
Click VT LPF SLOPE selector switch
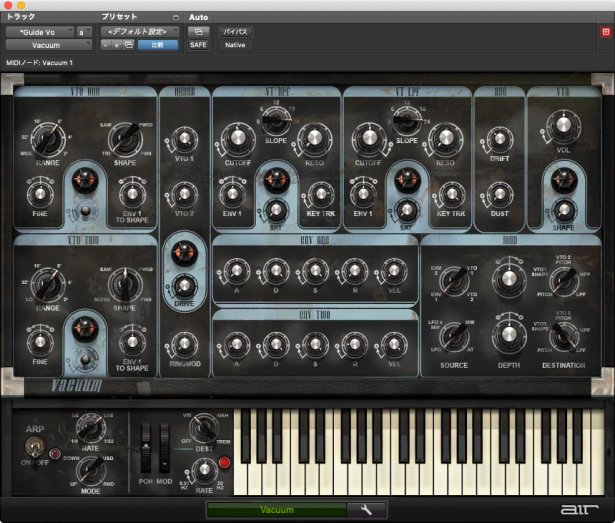pyautogui.click(x=407, y=119)
